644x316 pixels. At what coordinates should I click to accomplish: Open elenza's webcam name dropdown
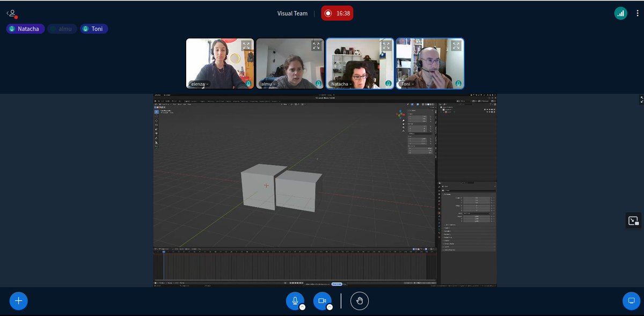click(200, 84)
